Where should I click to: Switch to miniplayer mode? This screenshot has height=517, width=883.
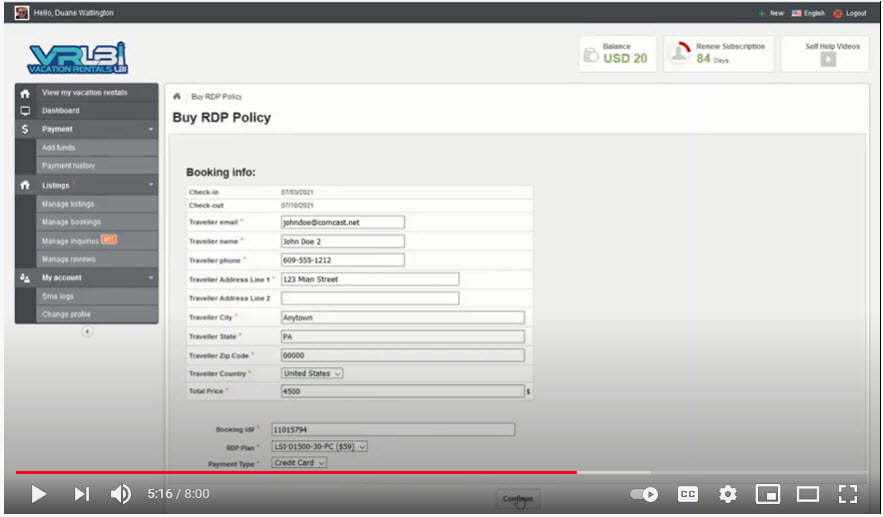(768, 494)
